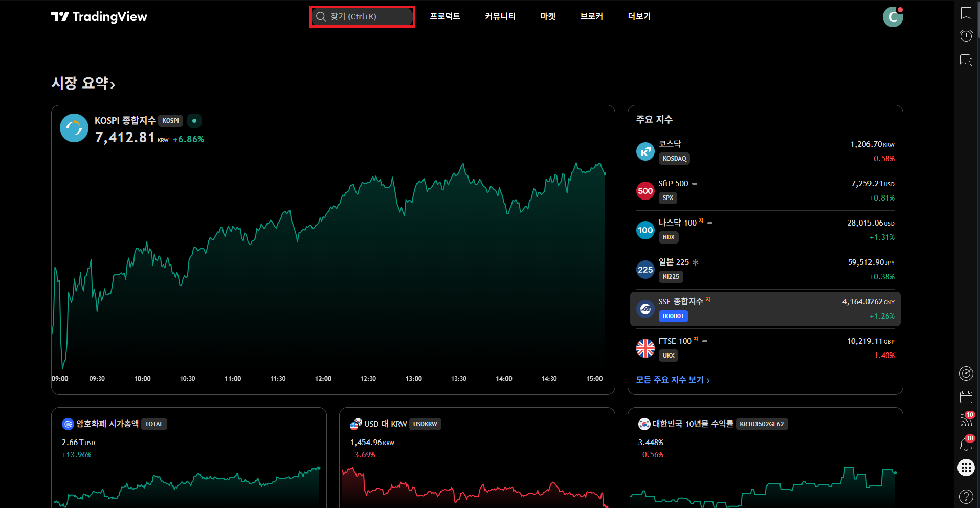980x508 pixels.
Task: Open the KOSPI 종합지수 title
Action: [x=125, y=121]
